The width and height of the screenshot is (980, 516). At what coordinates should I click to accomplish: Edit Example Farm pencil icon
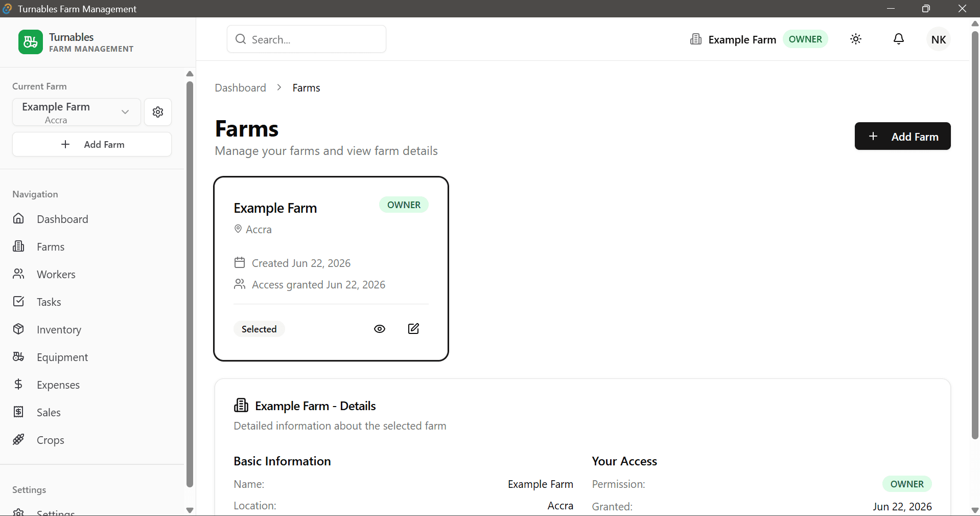click(x=414, y=329)
